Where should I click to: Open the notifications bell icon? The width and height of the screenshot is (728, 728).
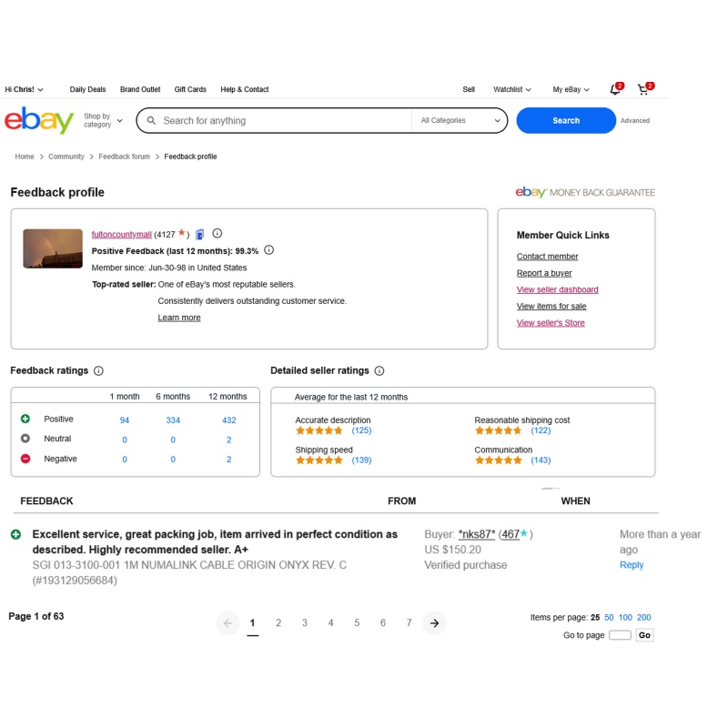point(616,89)
